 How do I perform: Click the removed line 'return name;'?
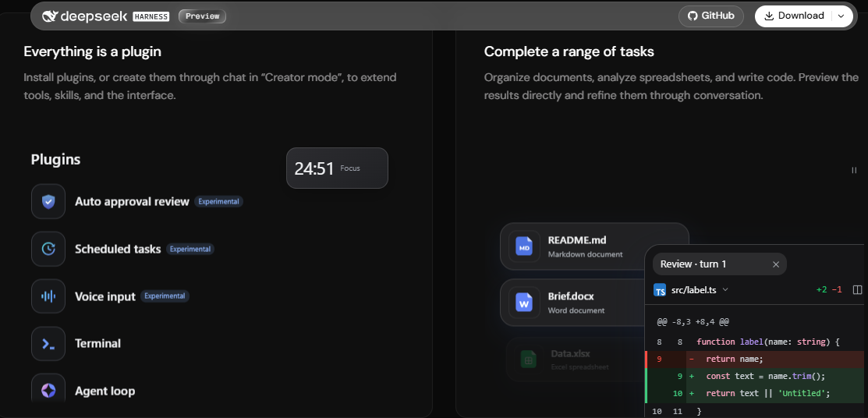tap(754, 360)
